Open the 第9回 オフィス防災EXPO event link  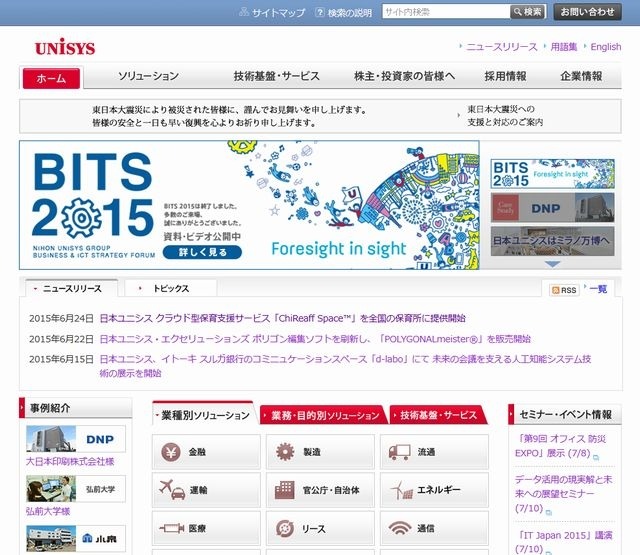pyautogui.click(x=560, y=446)
